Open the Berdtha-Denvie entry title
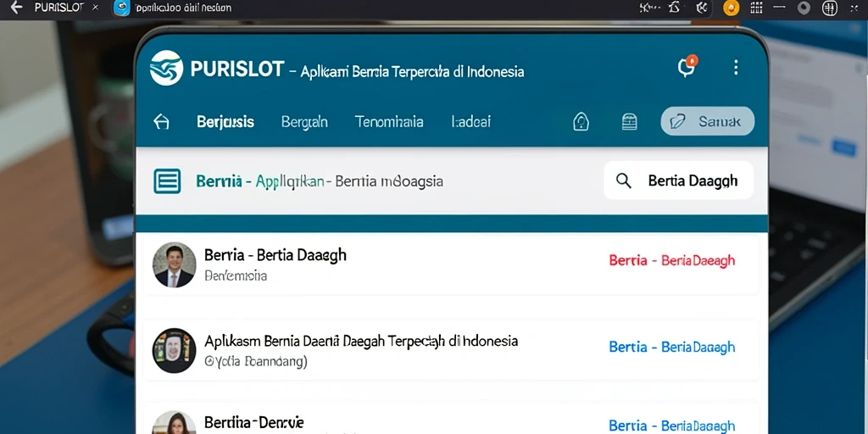This screenshot has height=434, width=868. click(x=254, y=422)
